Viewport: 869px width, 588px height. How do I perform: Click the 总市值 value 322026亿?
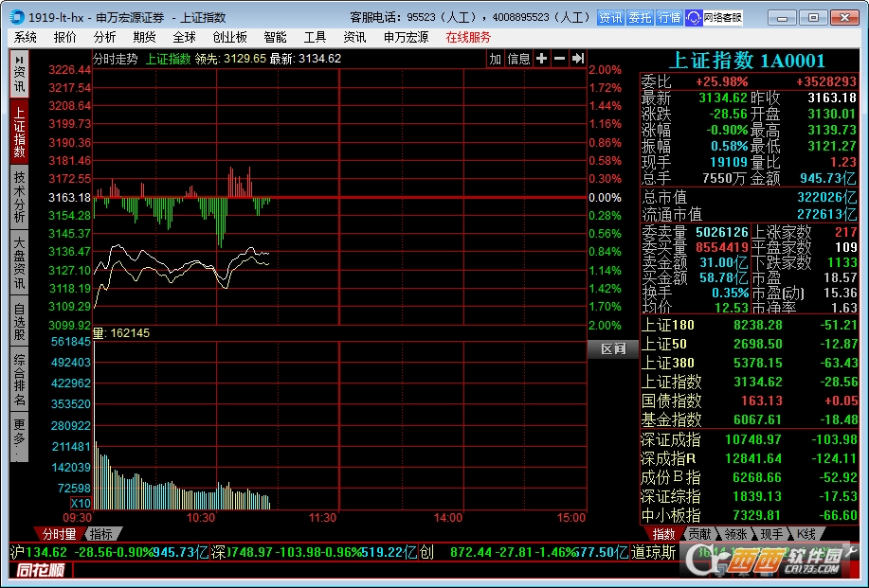click(x=826, y=197)
